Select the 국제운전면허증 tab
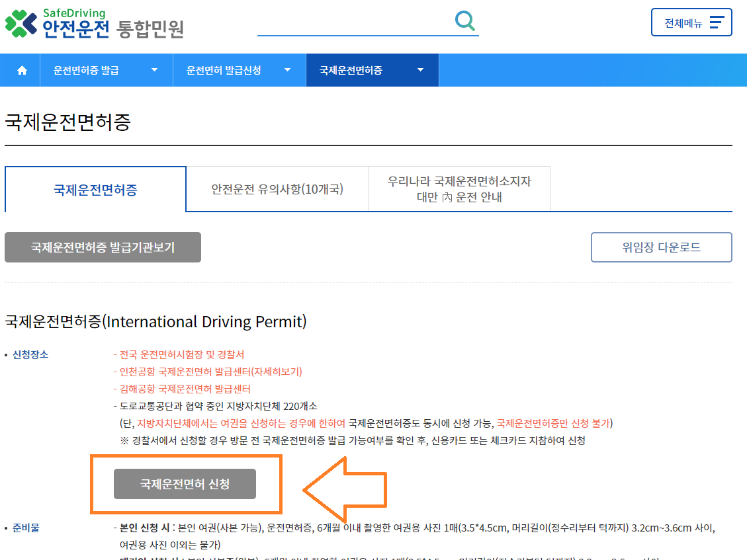 [x=95, y=188]
